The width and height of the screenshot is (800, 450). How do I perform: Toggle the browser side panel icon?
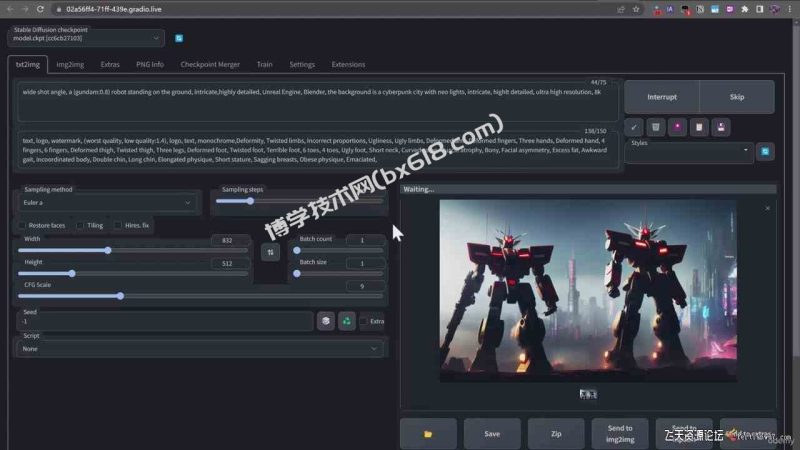760,9
